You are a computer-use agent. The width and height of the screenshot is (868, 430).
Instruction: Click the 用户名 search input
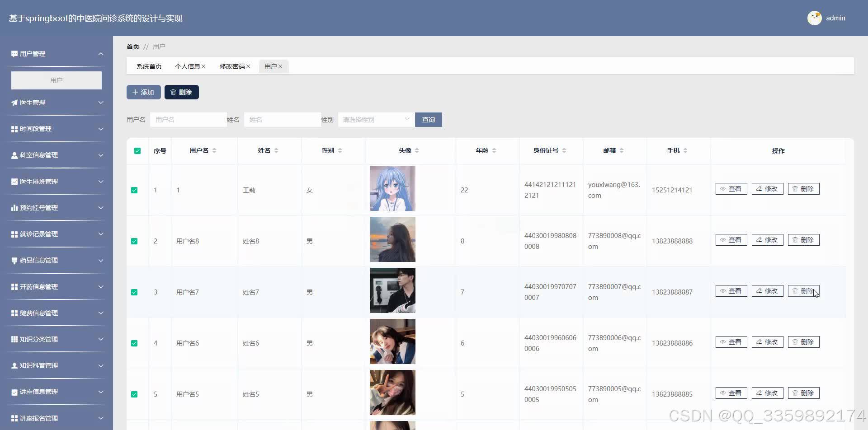click(189, 120)
